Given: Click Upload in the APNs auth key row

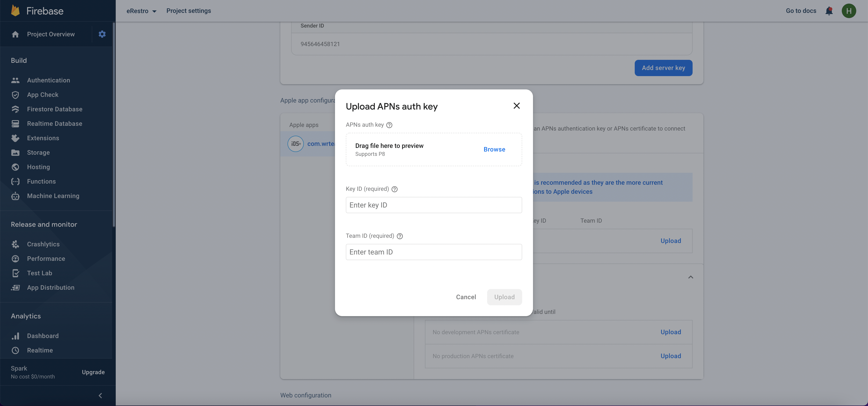Looking at the screenshot, I should pos(670,241).
